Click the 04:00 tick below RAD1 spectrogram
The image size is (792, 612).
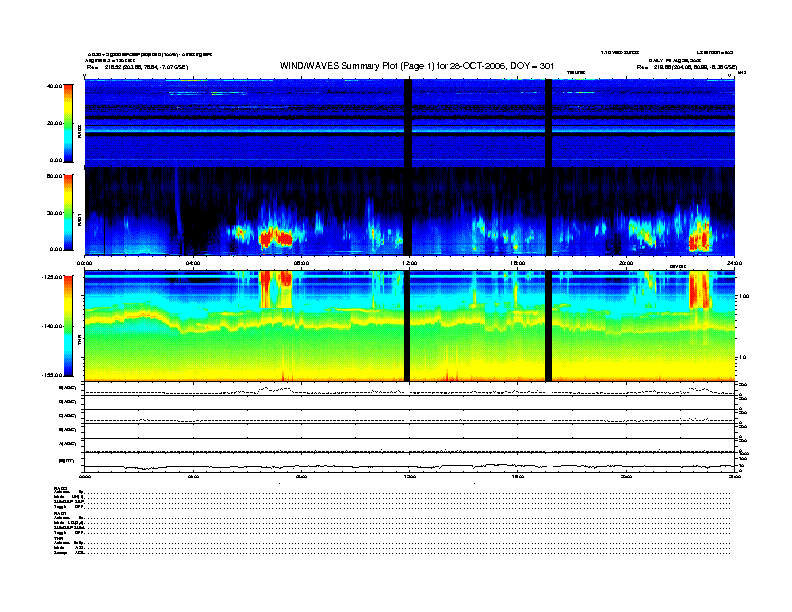click(x=193, y=263)
